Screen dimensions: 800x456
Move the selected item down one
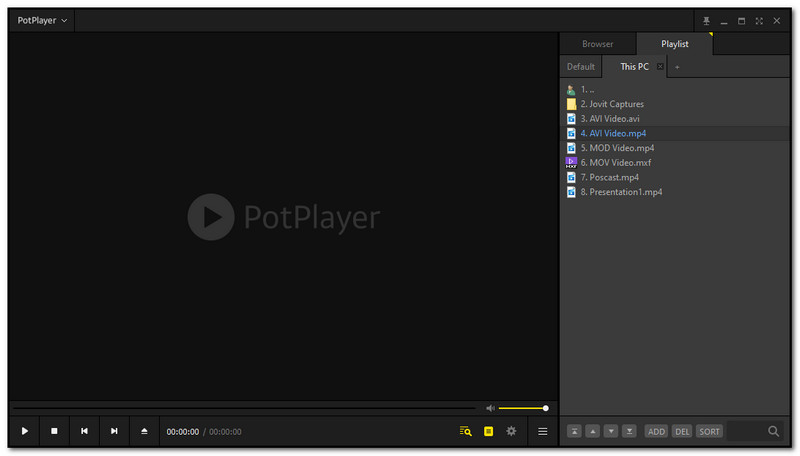click(611, 432)
